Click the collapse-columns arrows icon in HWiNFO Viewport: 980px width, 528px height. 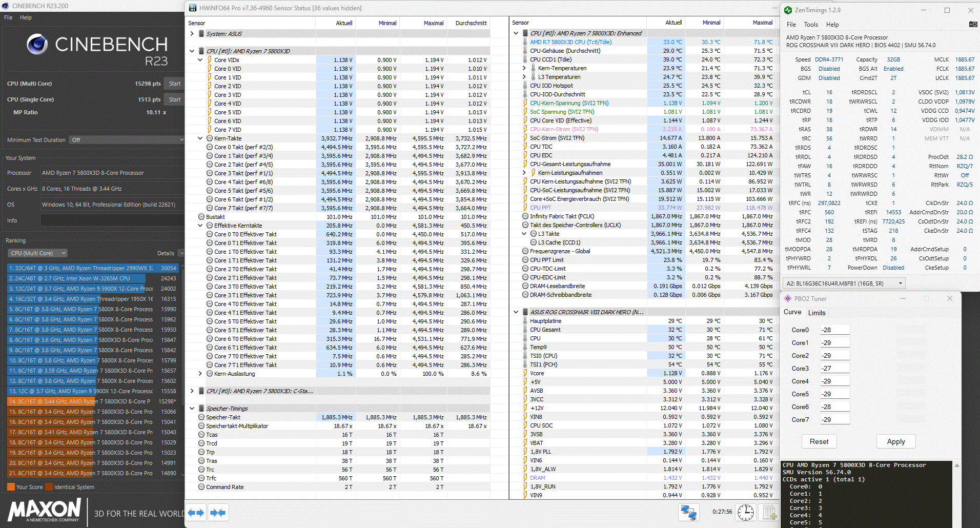point(218,512)
